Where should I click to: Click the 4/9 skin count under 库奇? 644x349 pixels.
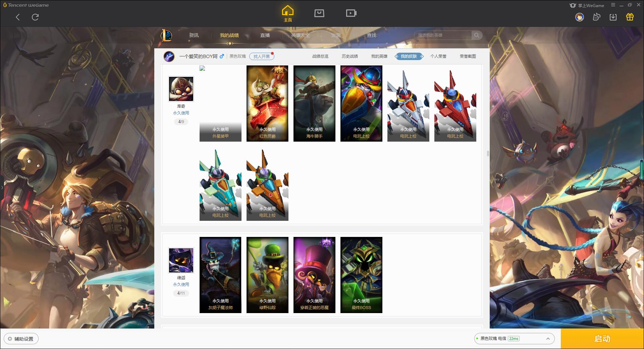point(181,121)
